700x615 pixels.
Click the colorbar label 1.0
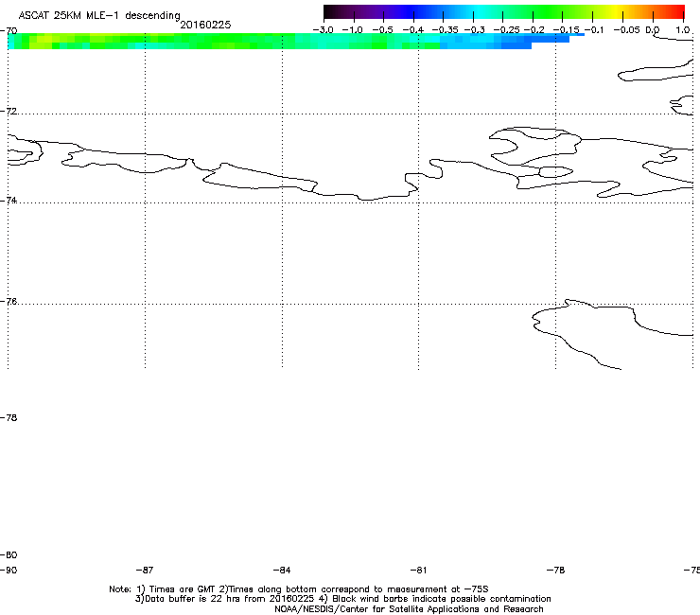click(x=682, y=30)
